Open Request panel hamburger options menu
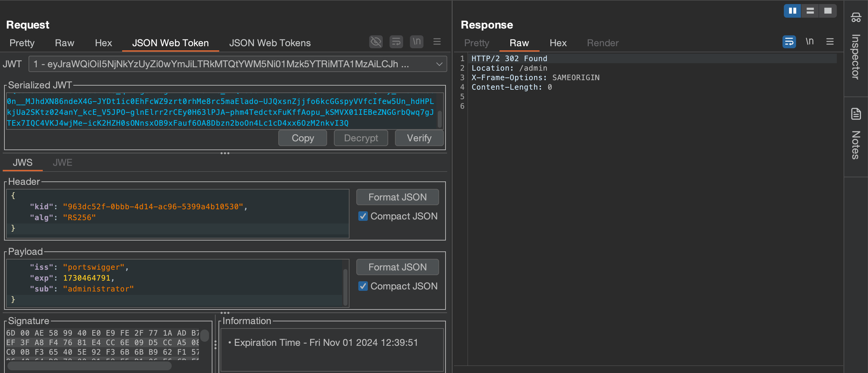This screenshot has height=373, width=868. [437, 42]
